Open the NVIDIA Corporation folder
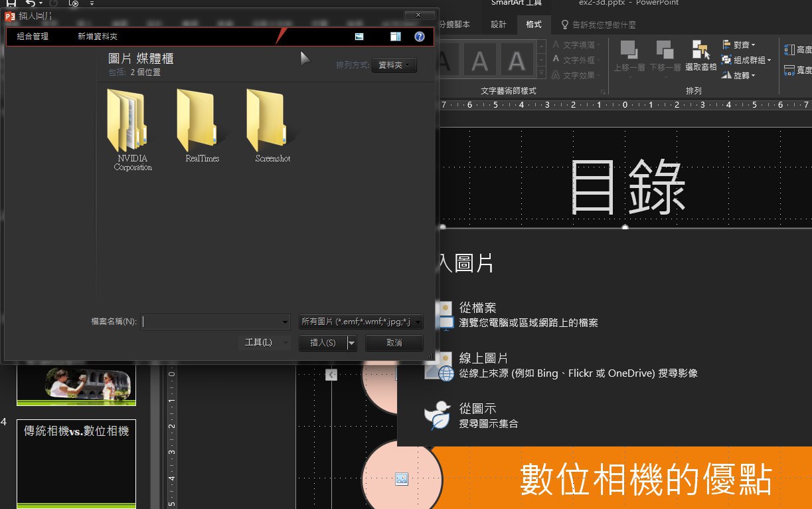This screenshot has height=509, width=812. click(127, 122)
